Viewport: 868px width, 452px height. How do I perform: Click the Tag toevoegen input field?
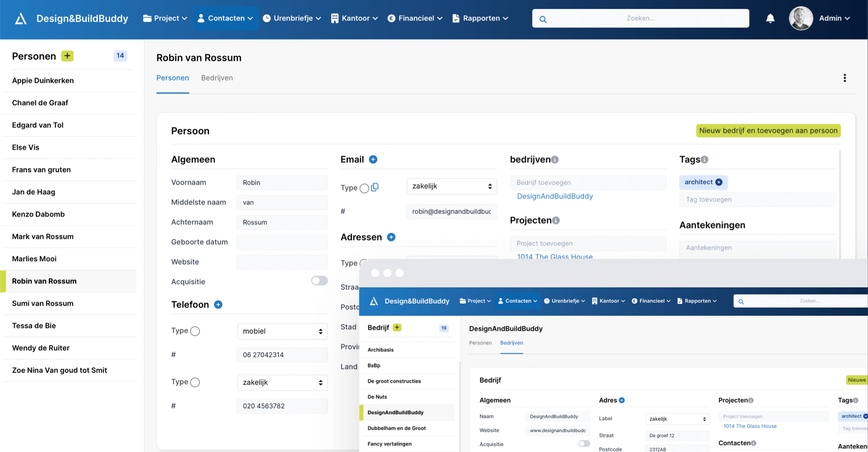tap(758, 199)
